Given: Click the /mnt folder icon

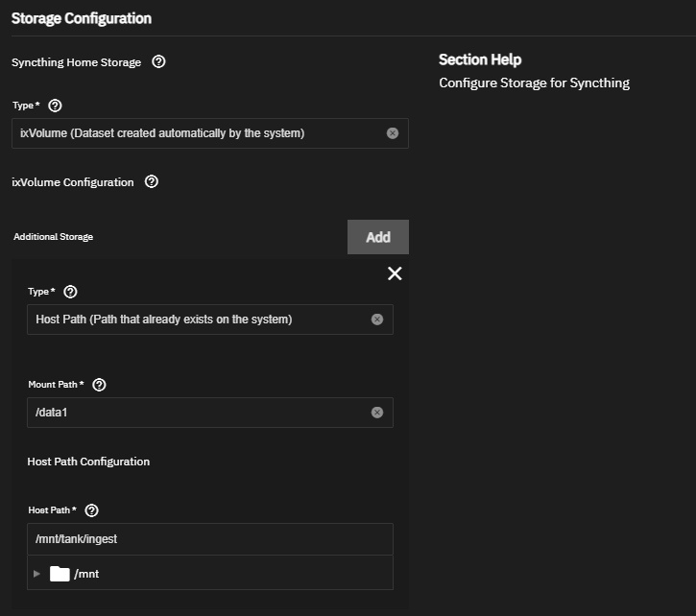Looking at the screenshot, I should [x=60, y=574].
